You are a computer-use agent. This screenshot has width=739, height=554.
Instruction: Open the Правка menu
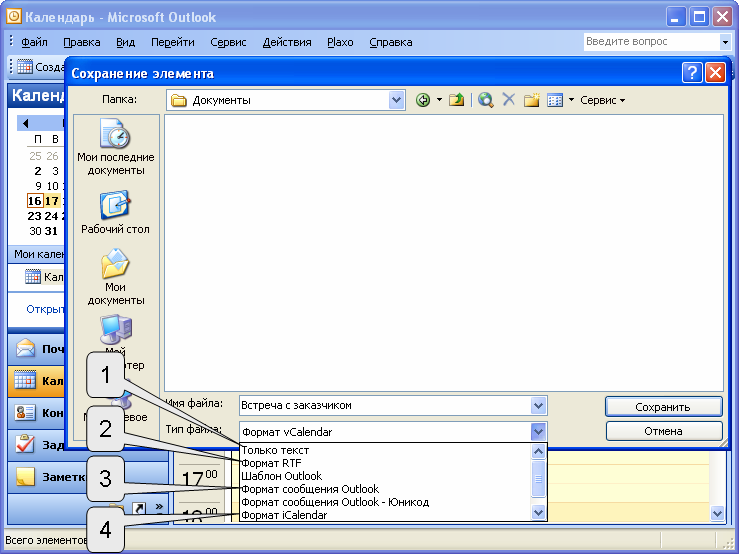coord(82,42)
